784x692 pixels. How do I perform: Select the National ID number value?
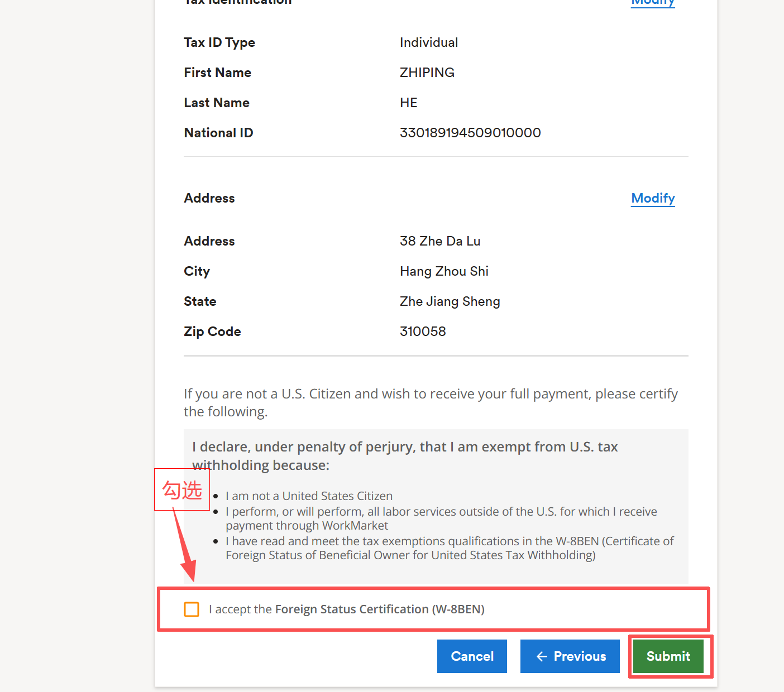click(470, 133)
